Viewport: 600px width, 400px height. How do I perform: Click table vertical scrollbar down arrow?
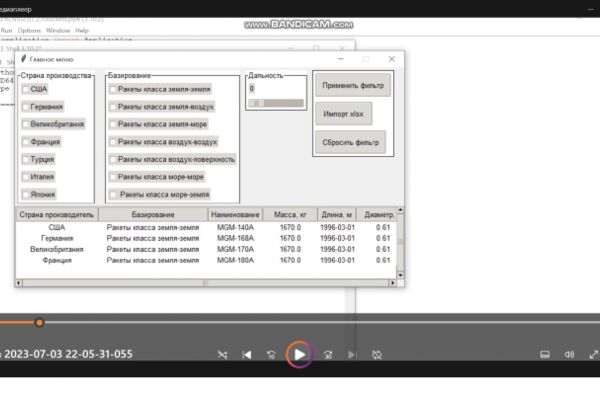tap(400, 275)
